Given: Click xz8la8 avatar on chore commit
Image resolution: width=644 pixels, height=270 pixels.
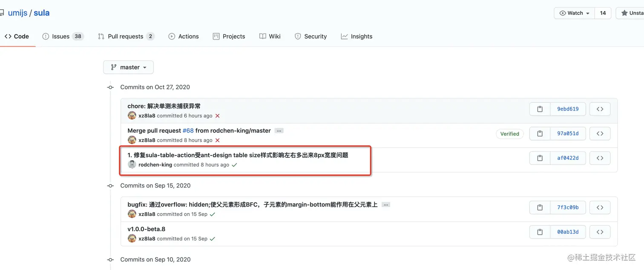Looking at the screenshot, I should click(x=132, y=116).
